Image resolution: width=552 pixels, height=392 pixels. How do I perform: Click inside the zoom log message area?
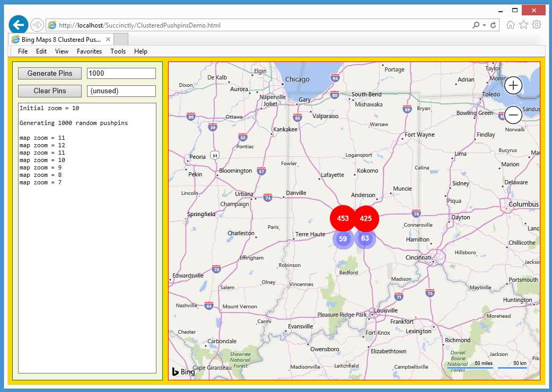click(87, 238)
